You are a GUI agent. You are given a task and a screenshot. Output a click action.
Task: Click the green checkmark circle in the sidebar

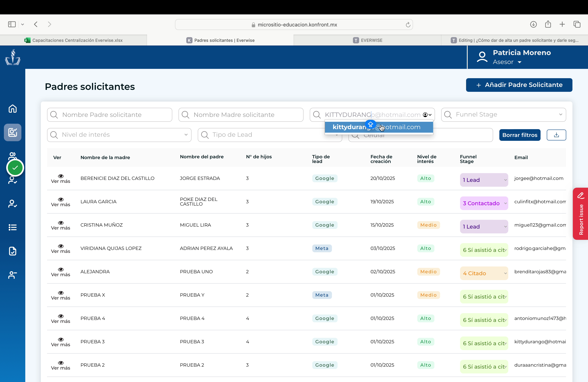point(15,168)
